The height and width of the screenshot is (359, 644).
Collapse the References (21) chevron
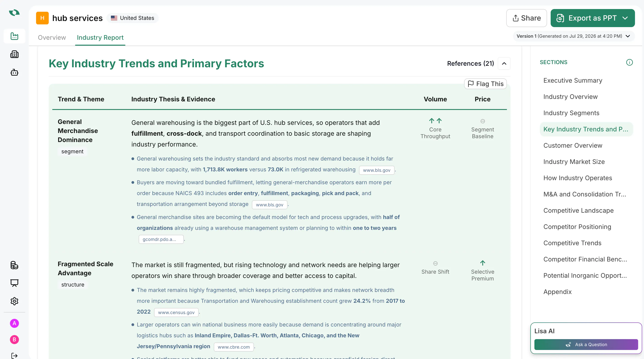coord(504,64)
